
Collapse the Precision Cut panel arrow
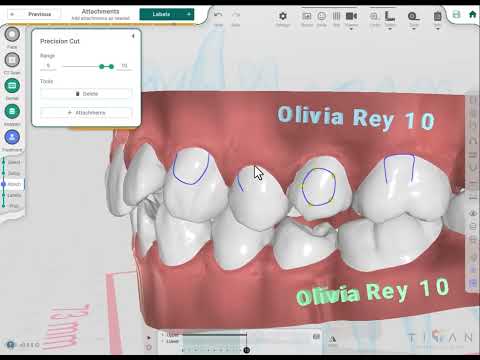click(x=133, y=36)
